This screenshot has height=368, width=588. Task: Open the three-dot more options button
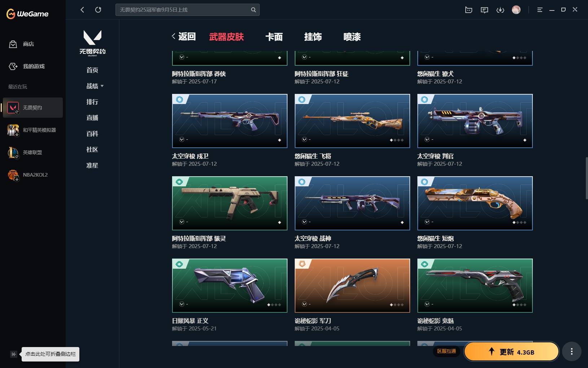572,351
